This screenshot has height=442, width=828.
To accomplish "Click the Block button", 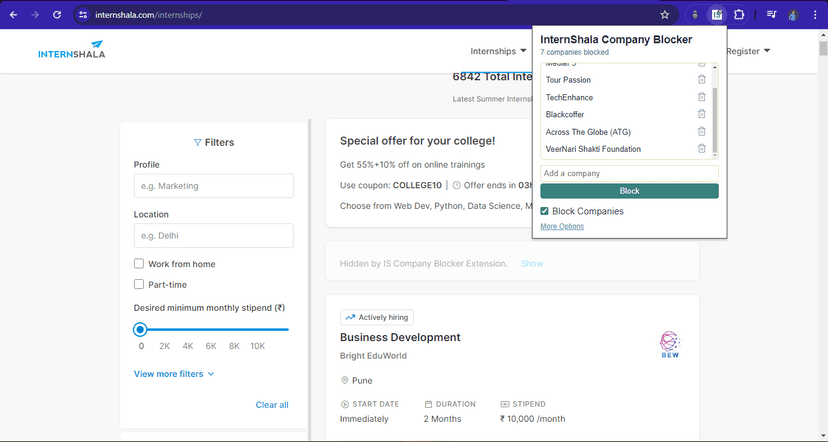I will [x=629, y=191].
